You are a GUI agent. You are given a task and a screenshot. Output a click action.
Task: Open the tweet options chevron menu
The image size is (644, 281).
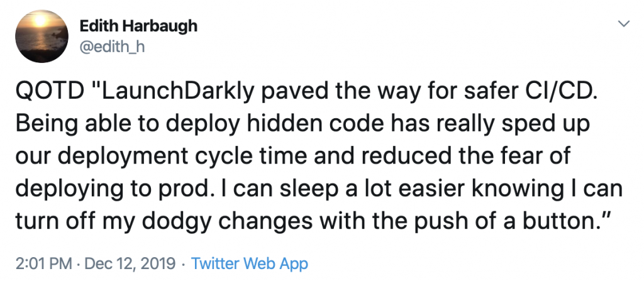pyautogui.click(x=624, y=25)
